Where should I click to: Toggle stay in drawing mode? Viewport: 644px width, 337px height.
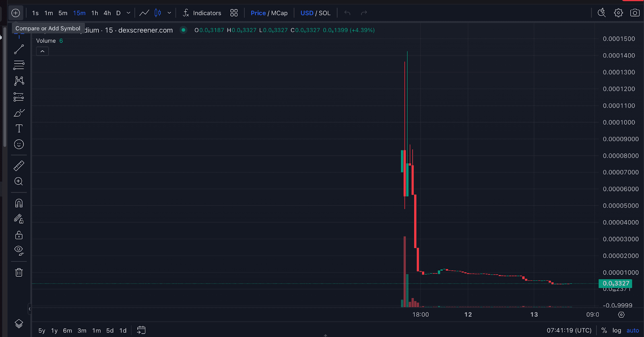pyautogui.click(x=19, y=219)
